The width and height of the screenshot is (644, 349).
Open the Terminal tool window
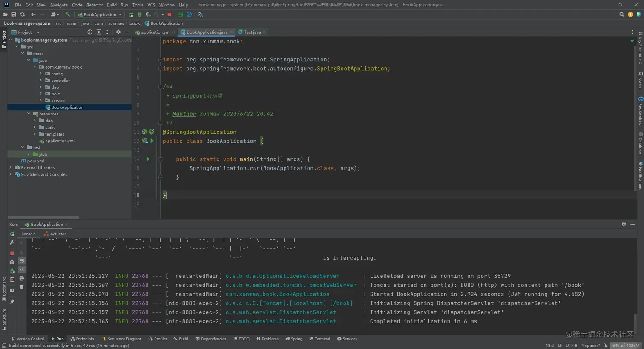point(319,339)
